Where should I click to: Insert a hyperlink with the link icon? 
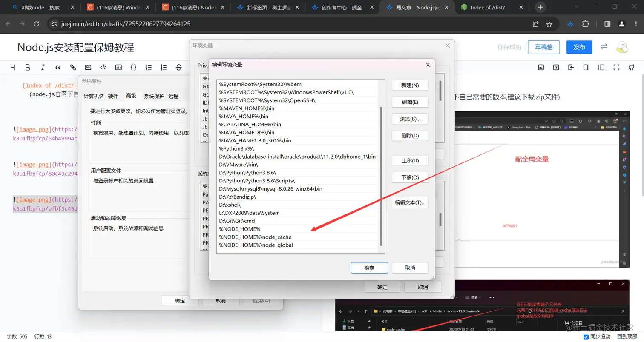(x=73, y=67)
